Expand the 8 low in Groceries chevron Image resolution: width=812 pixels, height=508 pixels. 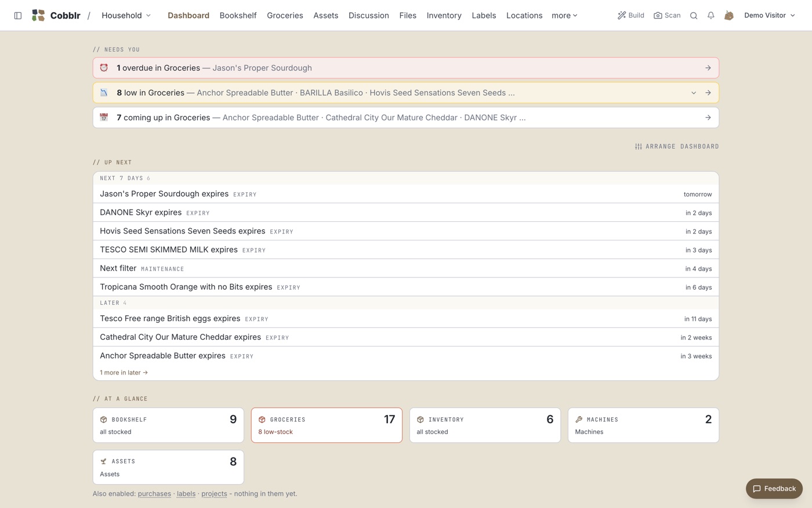point(694,93)
